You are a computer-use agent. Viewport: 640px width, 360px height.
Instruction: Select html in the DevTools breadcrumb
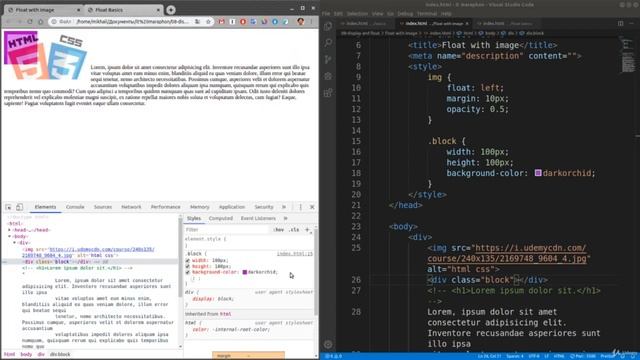9,354
